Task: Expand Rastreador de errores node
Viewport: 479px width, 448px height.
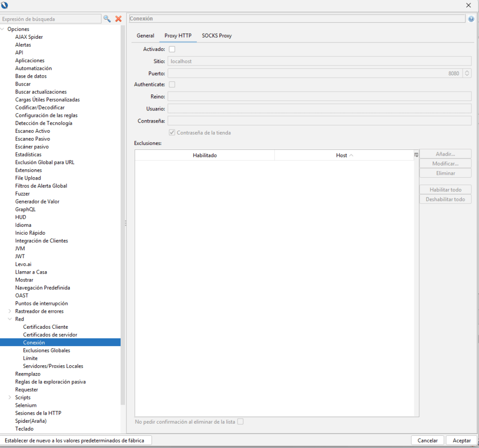Action: point(10,311)
